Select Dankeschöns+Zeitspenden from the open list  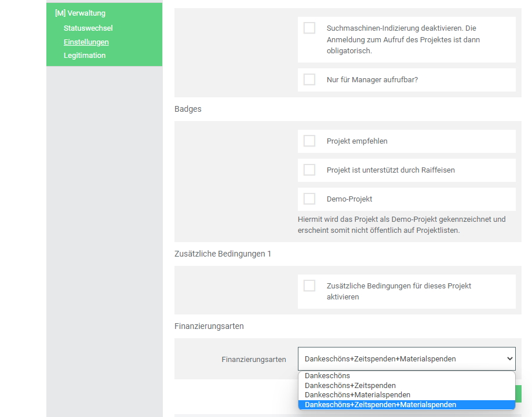[x=350, y=386]
